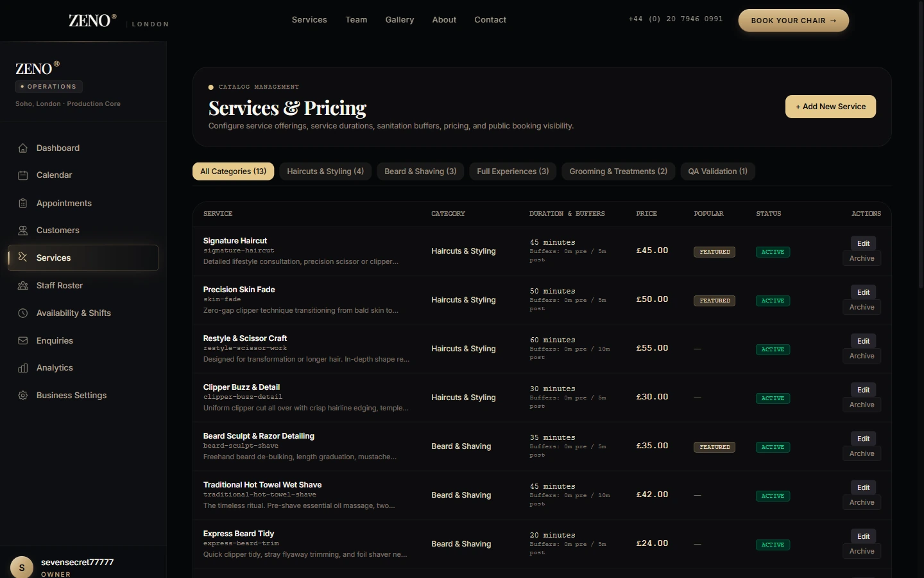
Task: Open the Team page link
Action: 356,20
